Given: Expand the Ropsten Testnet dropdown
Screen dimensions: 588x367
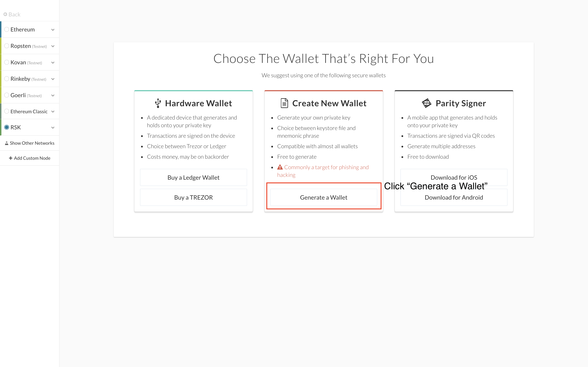Looking at the screenshot, I should (x=53, y=46).
